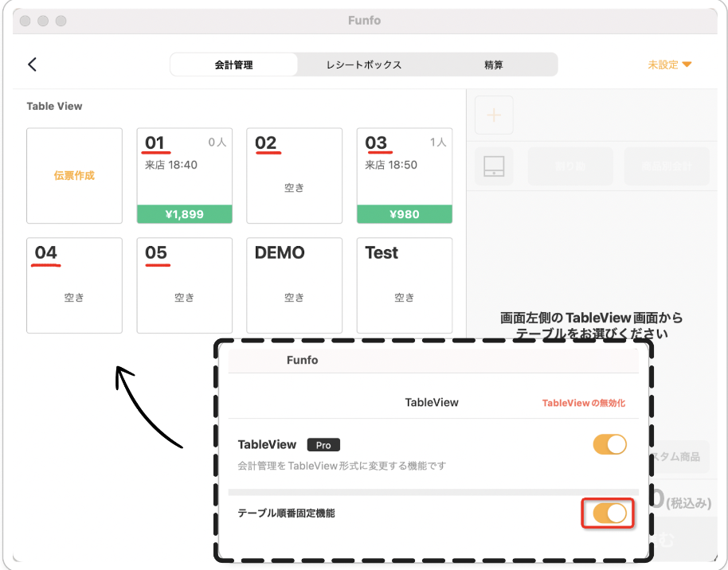Select empty table 04
Image resolution: width=728 pixels, height=570 pixels.
[x=74, y=286]
